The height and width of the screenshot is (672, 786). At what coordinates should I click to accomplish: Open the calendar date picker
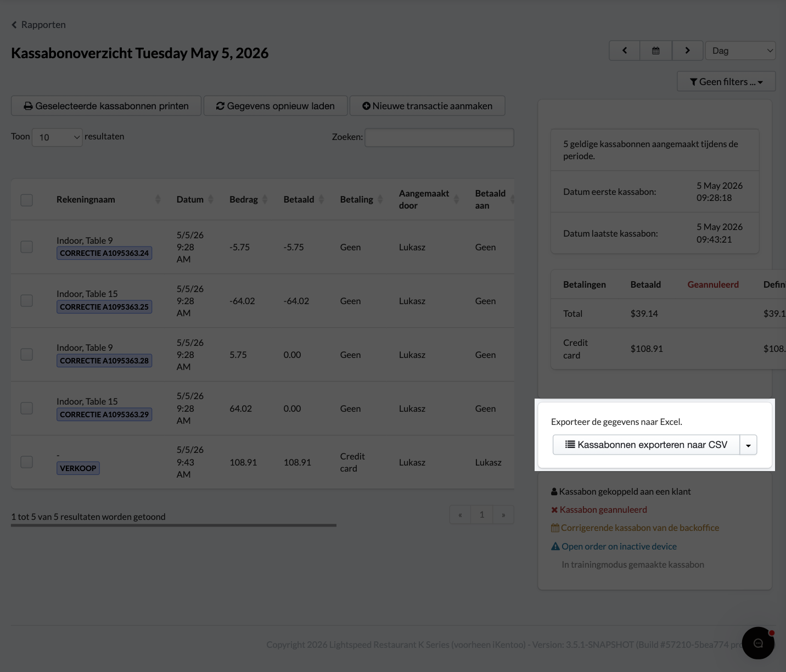(x=656, y=51)
